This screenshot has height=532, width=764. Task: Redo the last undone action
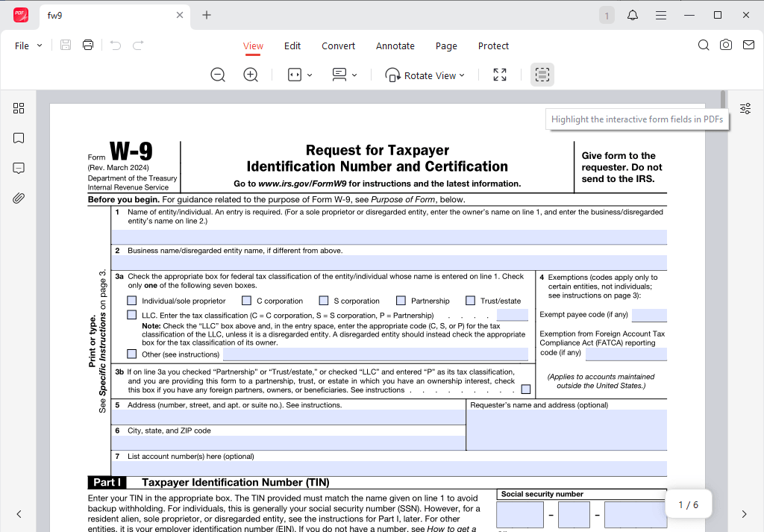tap(138, 46)
